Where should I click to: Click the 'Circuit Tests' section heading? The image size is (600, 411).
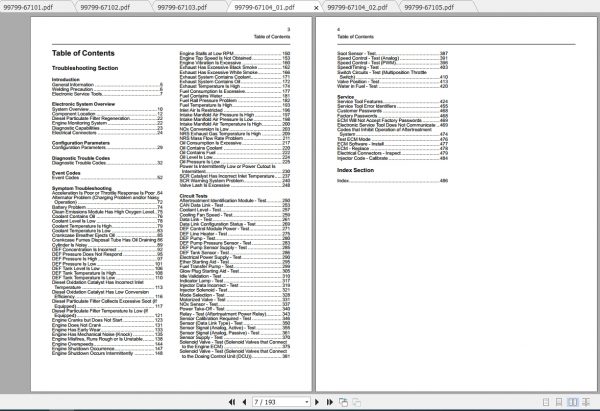coord(194,196)
